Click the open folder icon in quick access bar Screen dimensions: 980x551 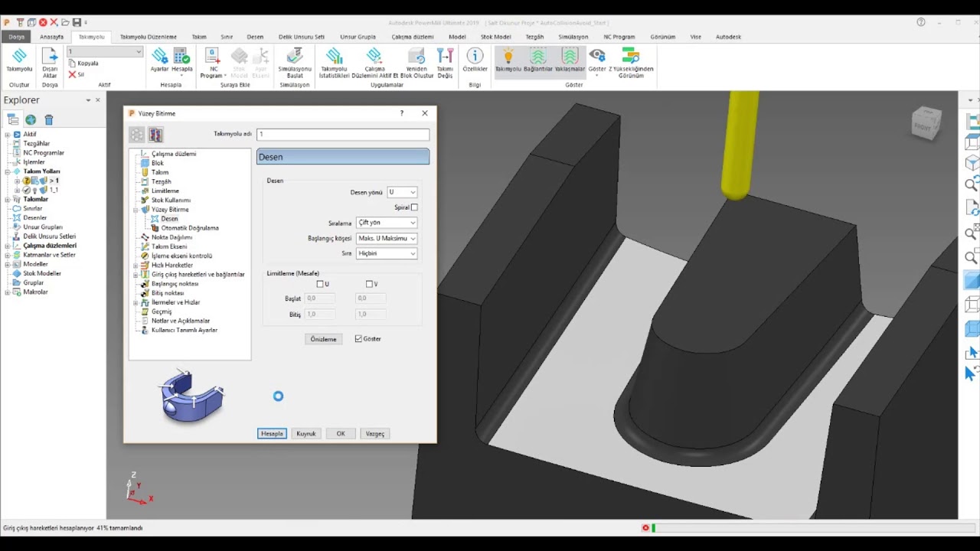(66, 22)
